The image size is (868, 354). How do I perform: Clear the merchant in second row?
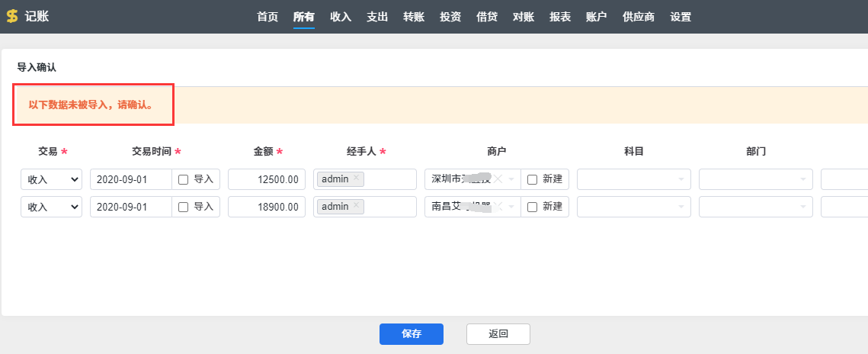coord(498,207)
